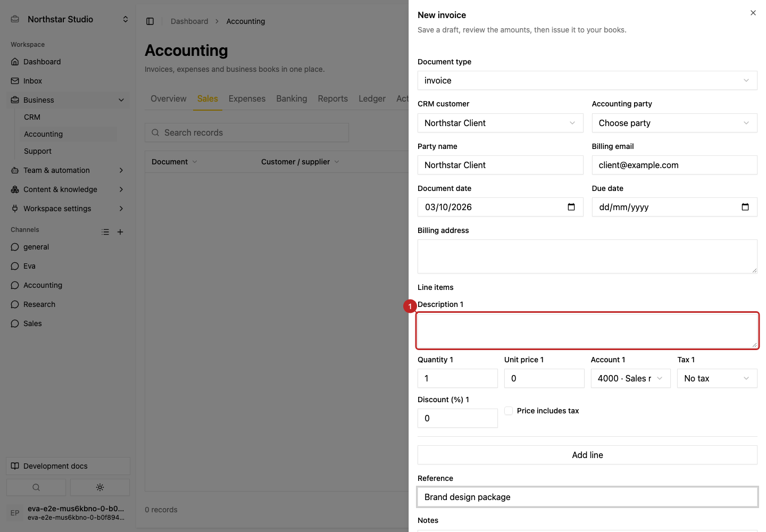Click the Unit price 1 field

coord(544,378)
